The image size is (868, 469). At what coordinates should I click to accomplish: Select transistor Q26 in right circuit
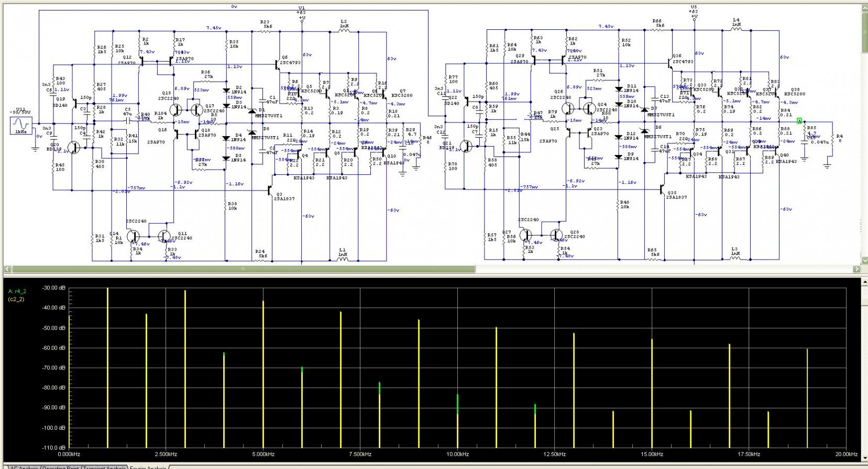[568, 108]
